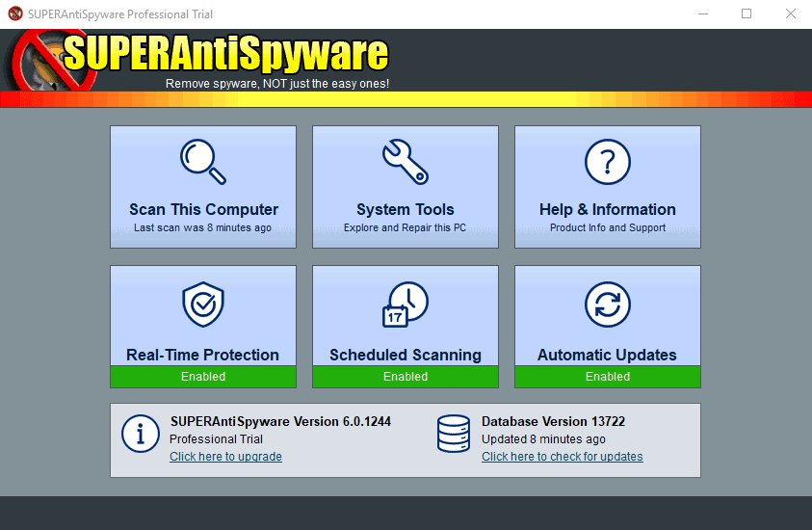Click 'Updated 8 minutes ago' text
This screenshot has width=812, height=530.
[543, 438]
